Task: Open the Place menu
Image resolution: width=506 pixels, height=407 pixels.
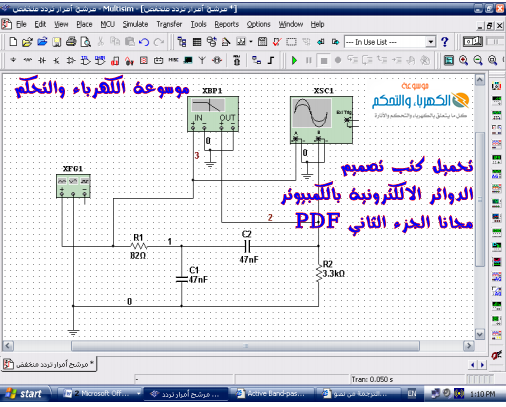Action: [x=84, y=24]
